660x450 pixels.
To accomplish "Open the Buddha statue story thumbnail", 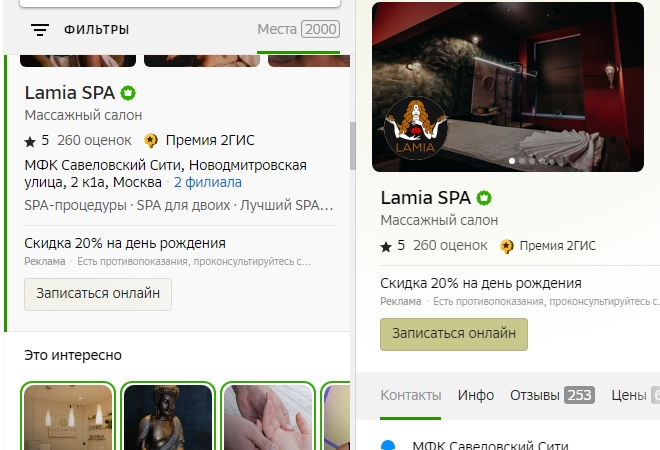I will pyautogui.click(x=168, y=417).
